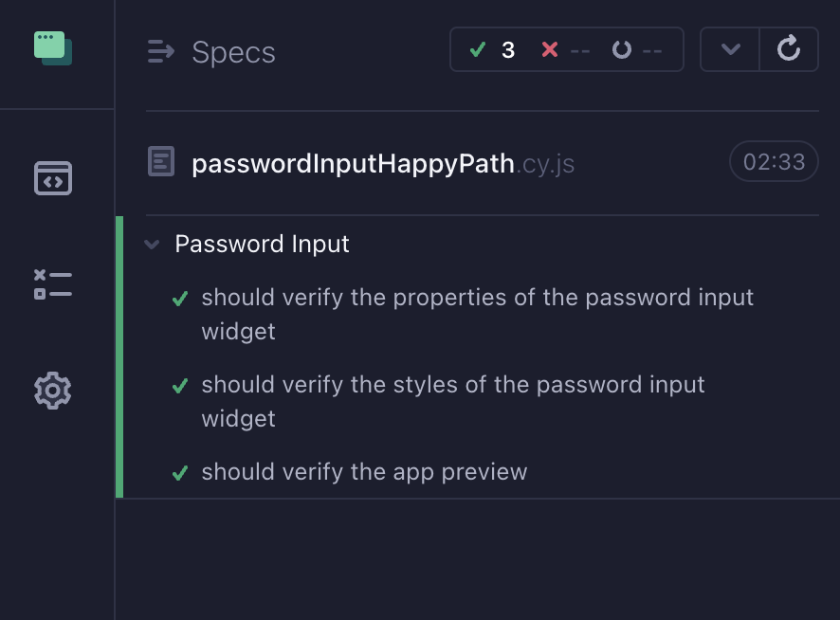Toggle the check beside the styles verification test
The height and width of the screenshot is (620, 840).
(180, 384)
